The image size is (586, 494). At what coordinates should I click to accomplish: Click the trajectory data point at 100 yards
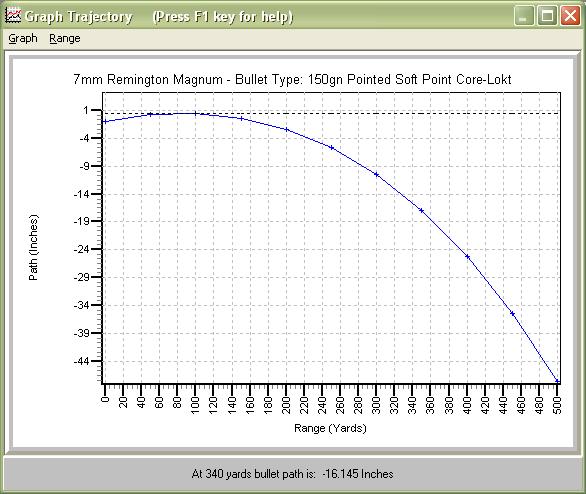[195, 113]
